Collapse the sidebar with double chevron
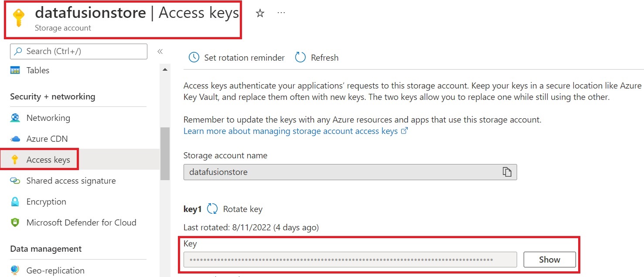The width and height of the screenshot is (644, 277). pos(160,51)
